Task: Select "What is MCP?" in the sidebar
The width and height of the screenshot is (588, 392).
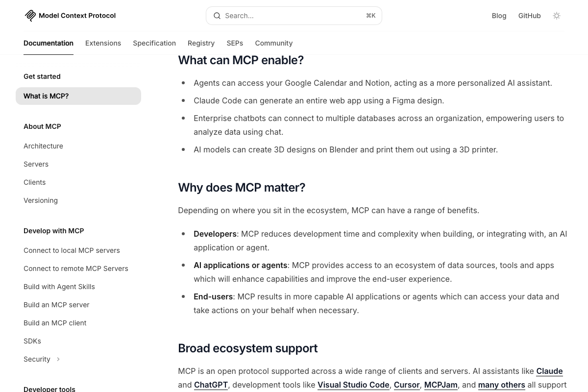Action: tap(46, 96)
